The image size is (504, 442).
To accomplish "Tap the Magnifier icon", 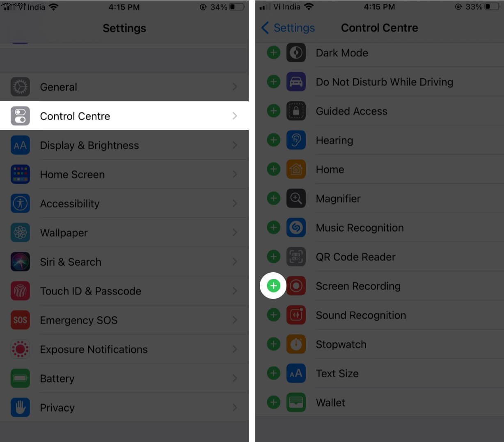I will 296,198.
